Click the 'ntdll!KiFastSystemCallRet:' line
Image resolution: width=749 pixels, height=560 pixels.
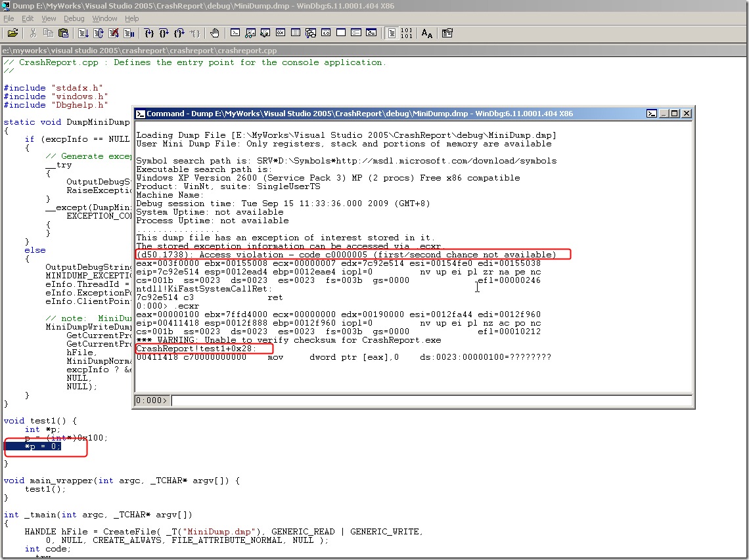click(204, 289)
